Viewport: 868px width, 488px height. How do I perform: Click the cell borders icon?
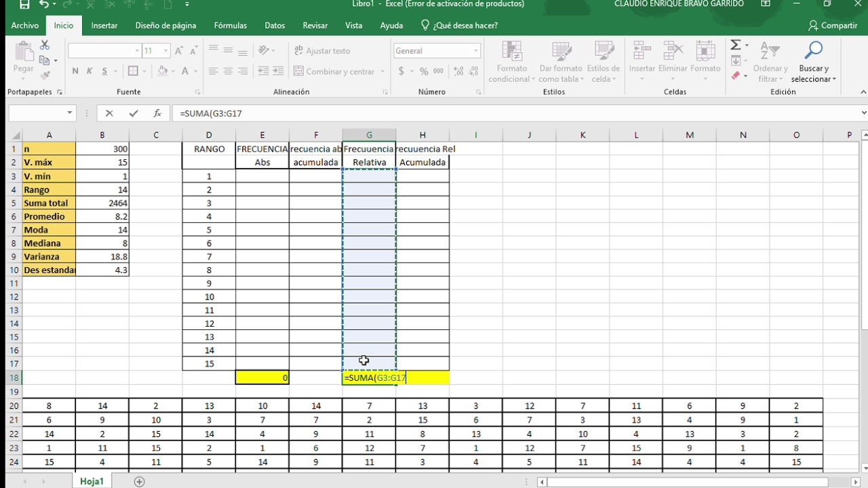pos(133,71)
